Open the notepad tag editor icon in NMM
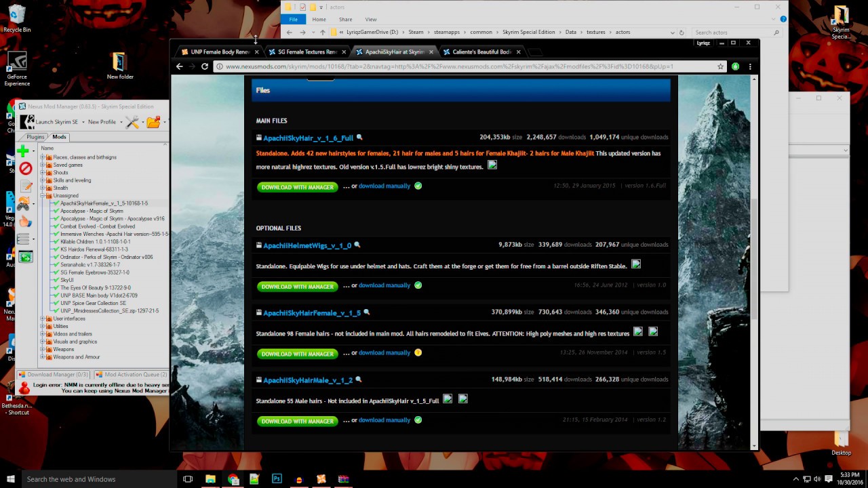 coord(26,186)
